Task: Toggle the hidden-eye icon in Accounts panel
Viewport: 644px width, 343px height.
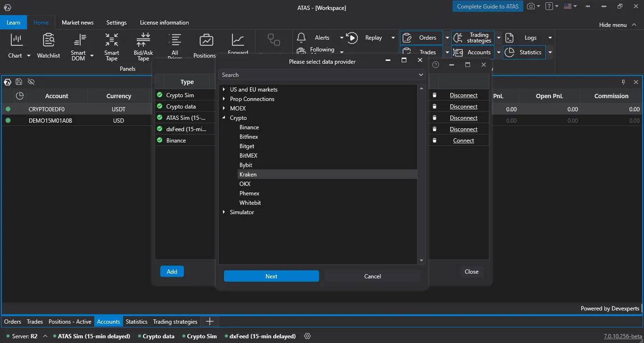Action: tap(31, 82)
